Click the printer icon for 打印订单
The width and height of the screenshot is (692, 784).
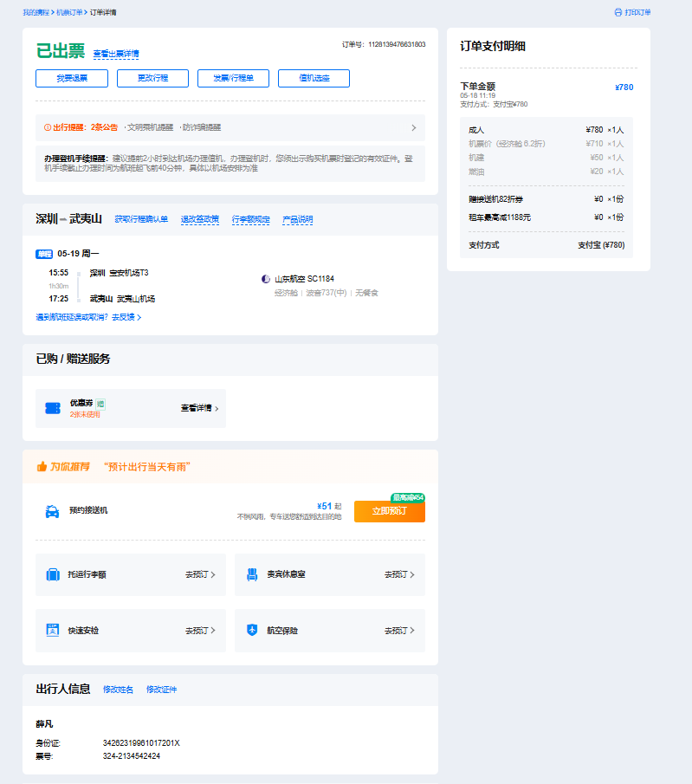click(618, 13)
